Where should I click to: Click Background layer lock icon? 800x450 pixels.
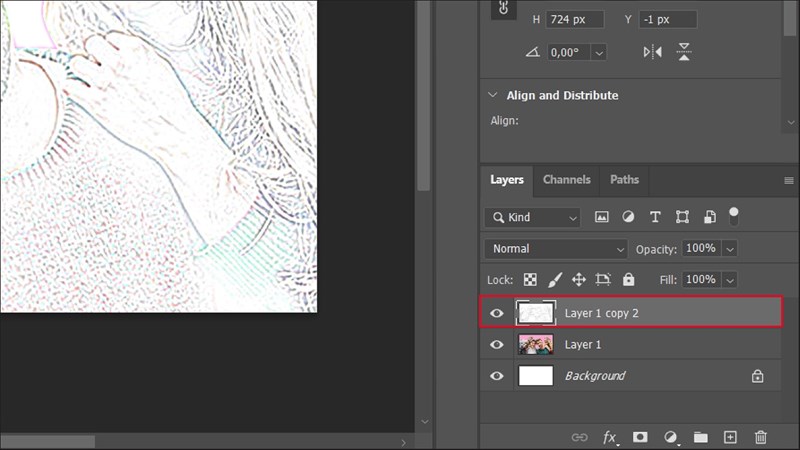758,376
